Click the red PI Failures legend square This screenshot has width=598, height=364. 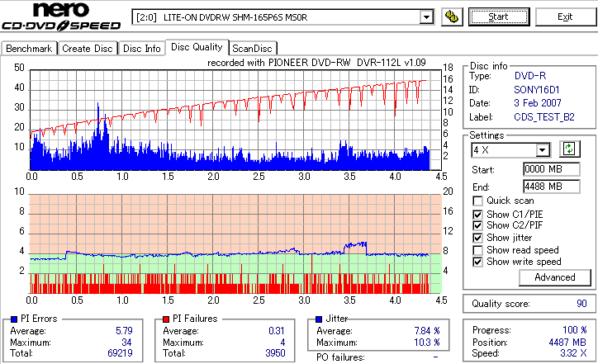click(166, 319)
